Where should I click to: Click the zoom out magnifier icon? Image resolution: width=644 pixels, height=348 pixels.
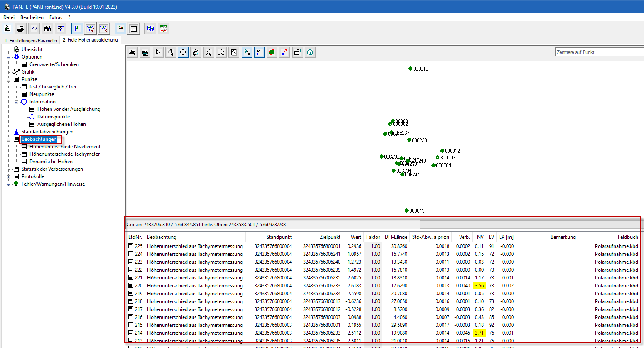[221, 52]
